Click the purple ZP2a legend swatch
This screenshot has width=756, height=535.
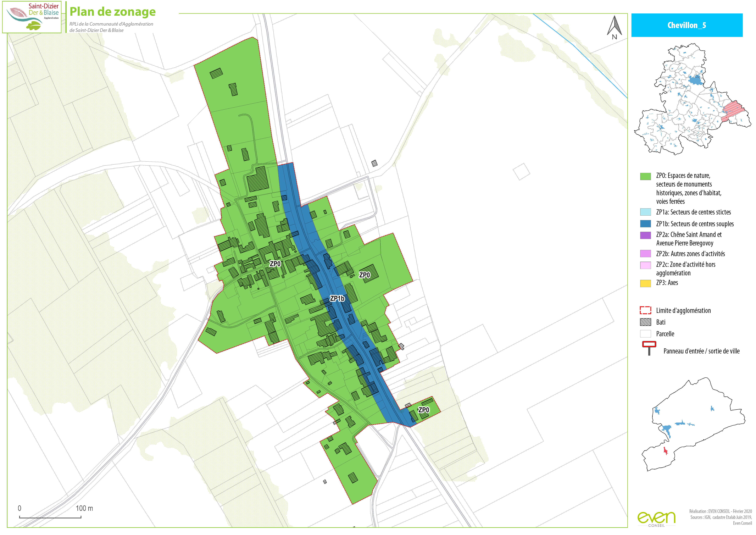click(645, 235)
